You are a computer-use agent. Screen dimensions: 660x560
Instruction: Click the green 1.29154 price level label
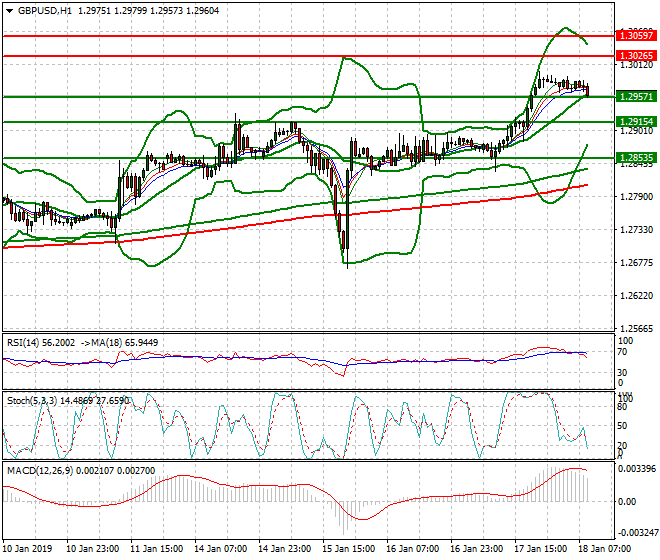click(636, 121)
